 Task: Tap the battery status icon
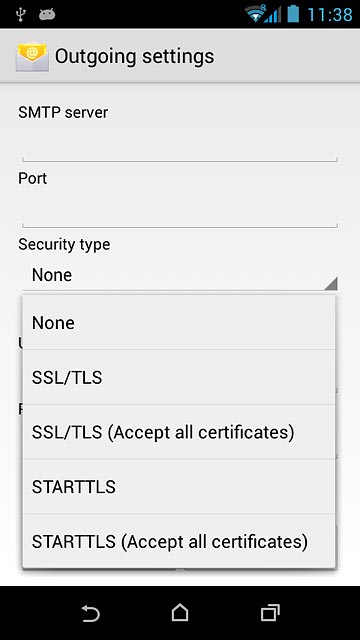click(x=293, y=14)
